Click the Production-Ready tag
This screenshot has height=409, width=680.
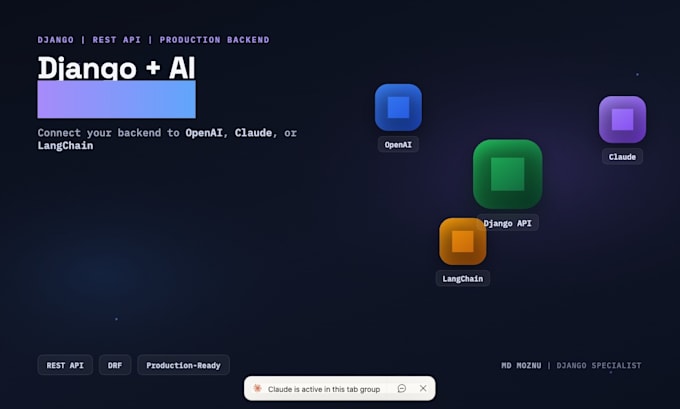(183, 365)
